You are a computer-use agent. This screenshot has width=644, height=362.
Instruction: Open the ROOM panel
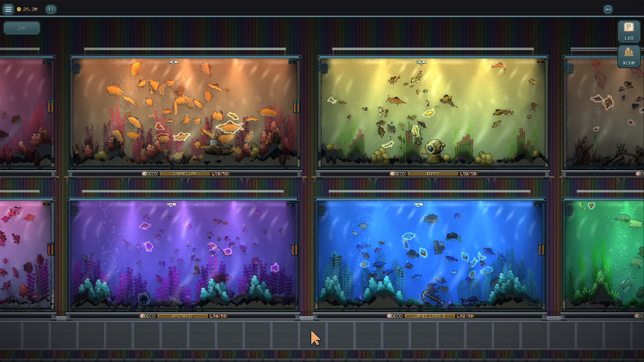pyautogui.click(x=629, y=56)
